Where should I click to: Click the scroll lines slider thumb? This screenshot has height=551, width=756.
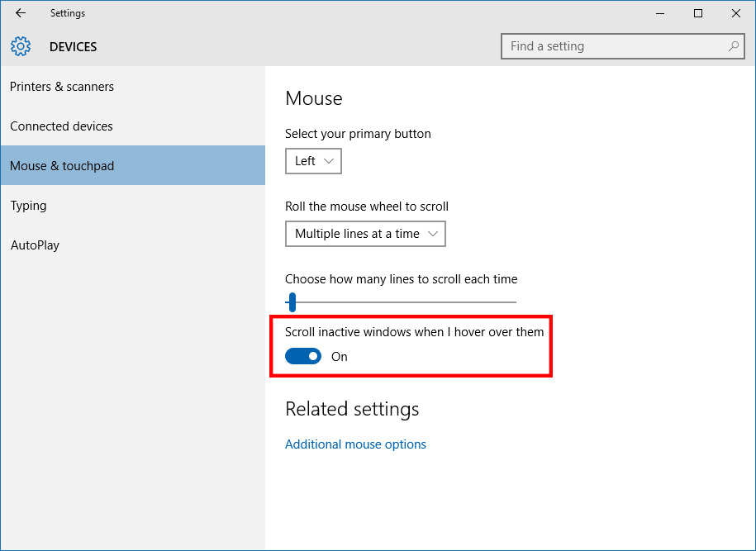tap(292, 302)
